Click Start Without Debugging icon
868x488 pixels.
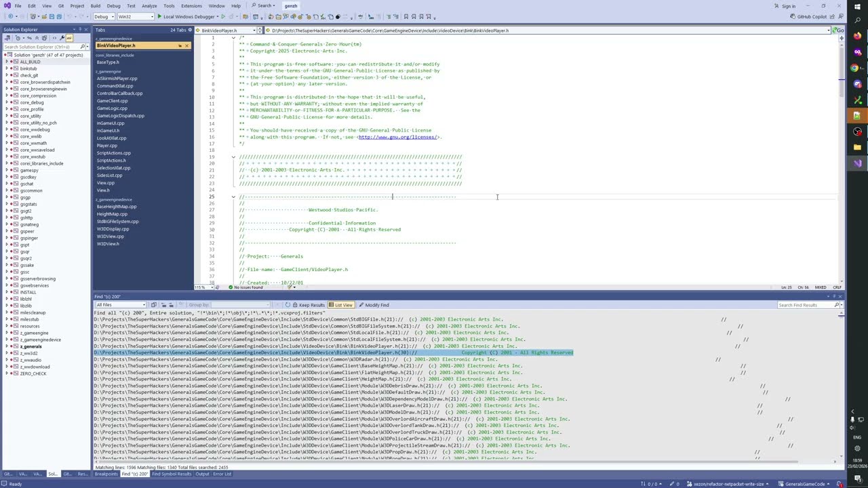pos(223,16)
